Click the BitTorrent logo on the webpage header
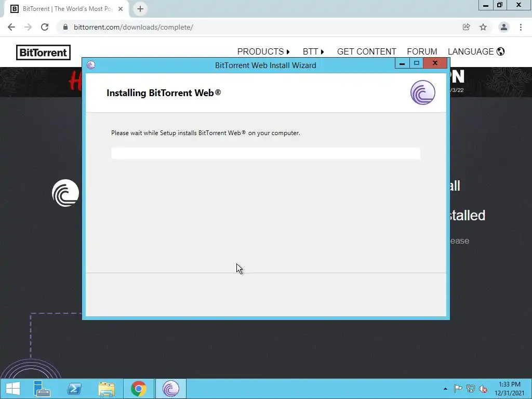This screenshot has height=399, width=532. click(x=44, y=52)
